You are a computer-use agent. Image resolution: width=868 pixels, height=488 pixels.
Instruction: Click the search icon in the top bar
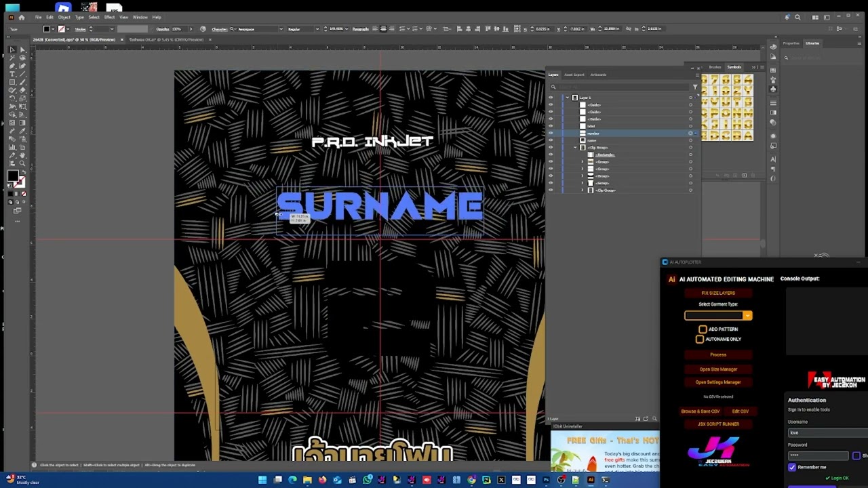click(797, 17)
